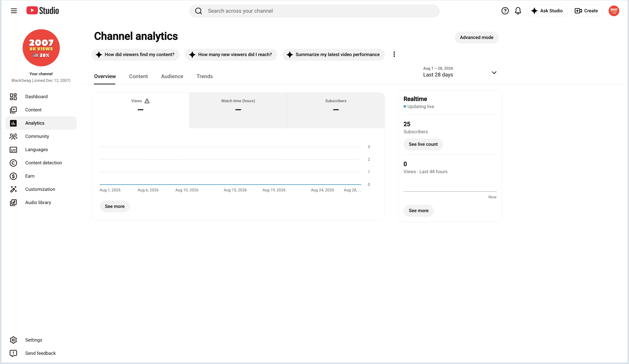
Task: Click 'How did viewers find my content?' chip
Action: (x=136, y=55)
